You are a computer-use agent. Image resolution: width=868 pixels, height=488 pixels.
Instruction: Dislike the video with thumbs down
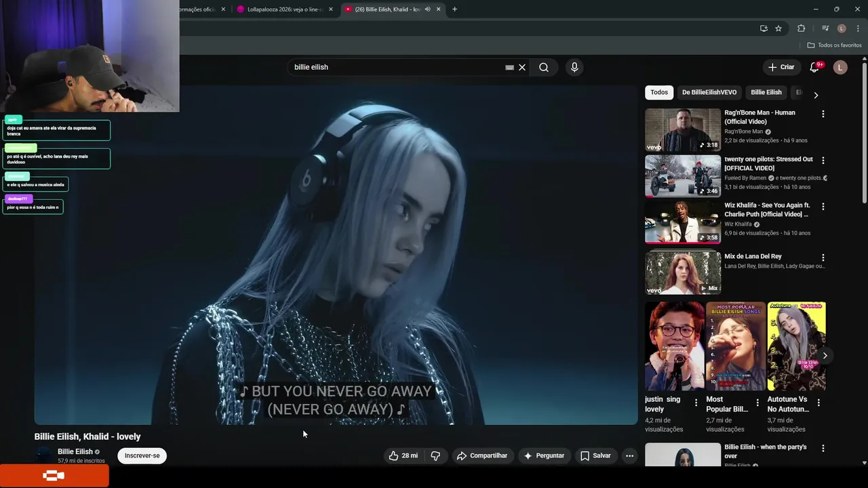(x=435, y=455)
